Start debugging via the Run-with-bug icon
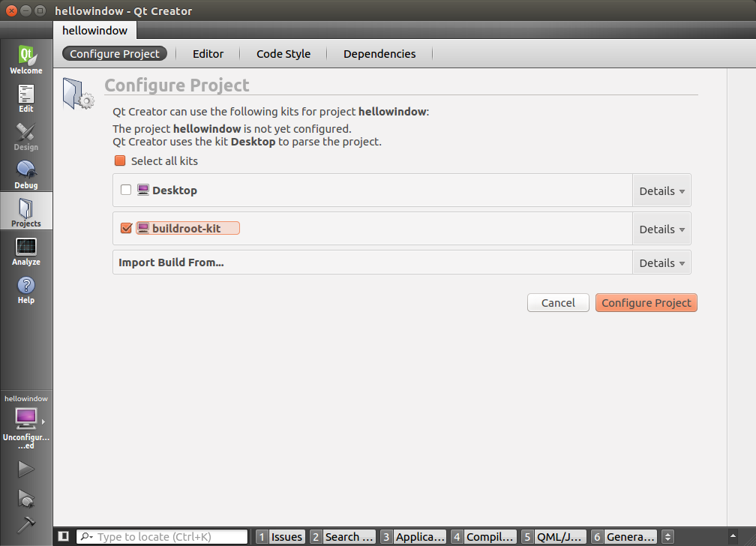Image resolution: width=756 pixels, height=546 pixels. 25,497
